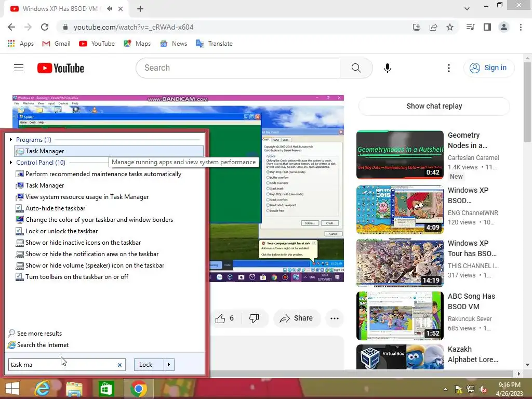Open YouTube bookmark in bookmarks bar
Viewport: 532px width, 399px height.
point(97,44)
